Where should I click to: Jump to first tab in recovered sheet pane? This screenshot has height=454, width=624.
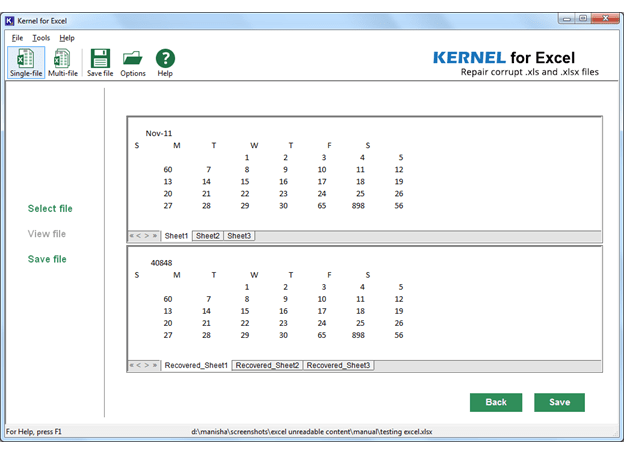pos(132,365)
